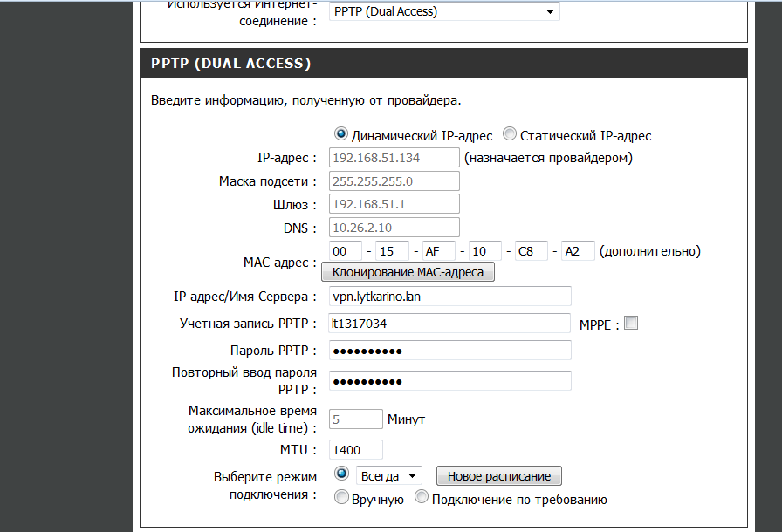The width and height of the screenshot is (782, 532).
Task: Click the Шлюз field 192.168.51.1
Action: [394, 204]
